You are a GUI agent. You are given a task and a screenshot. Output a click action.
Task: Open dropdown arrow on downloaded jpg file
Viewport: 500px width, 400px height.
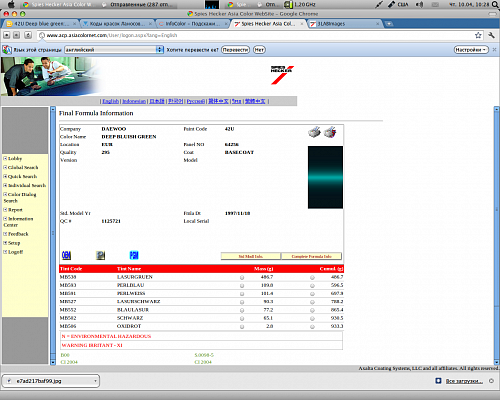pos(95,381)
